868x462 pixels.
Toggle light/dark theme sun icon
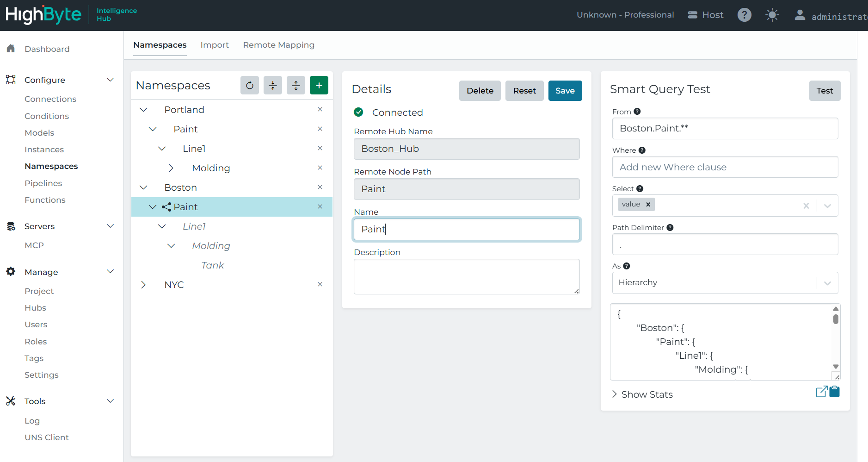(772, 15)
